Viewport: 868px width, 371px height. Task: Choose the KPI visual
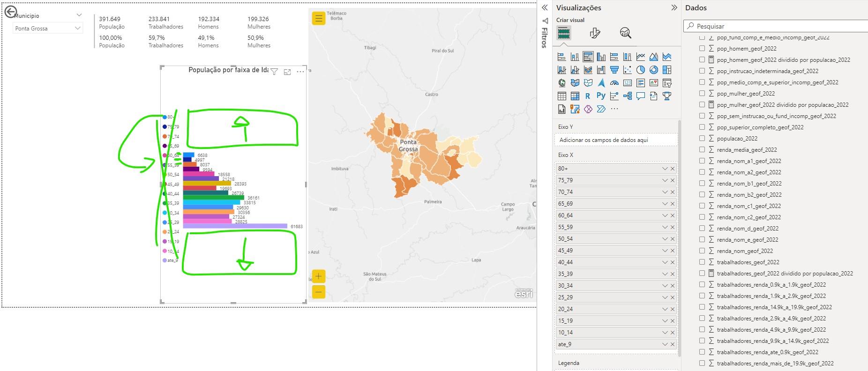tap(654, 83)
